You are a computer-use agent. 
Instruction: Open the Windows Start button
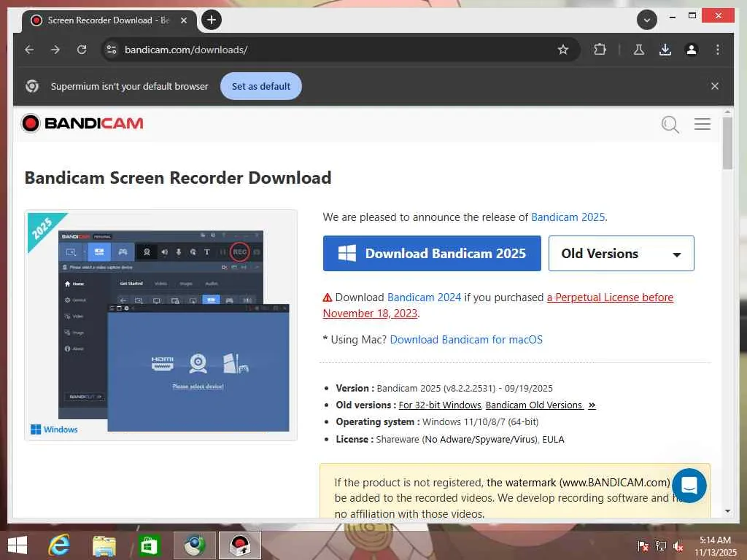pyautogui.click(x=18, y=545)
